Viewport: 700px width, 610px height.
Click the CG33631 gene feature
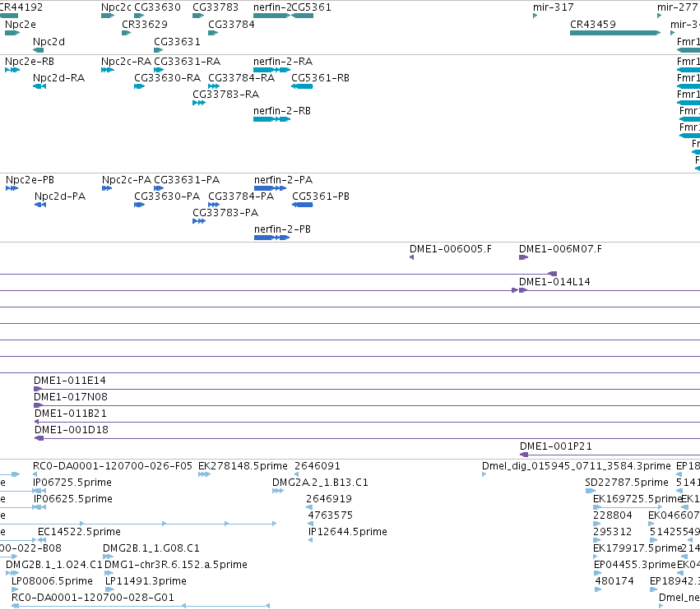[158, 50]
